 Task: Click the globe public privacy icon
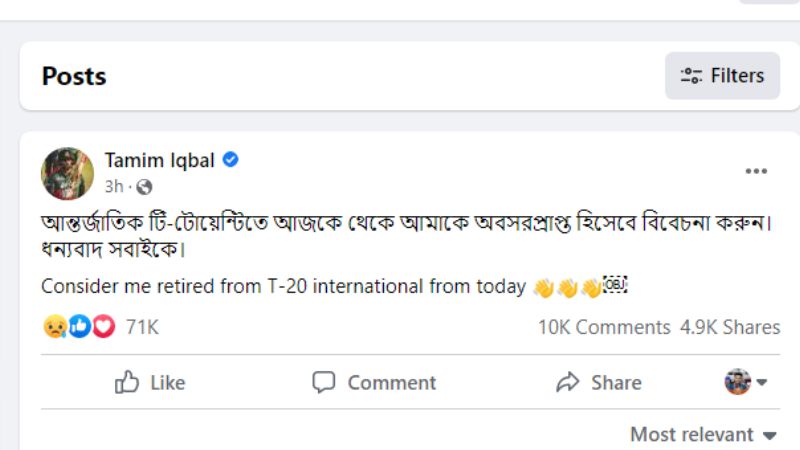tap(144, 187)
